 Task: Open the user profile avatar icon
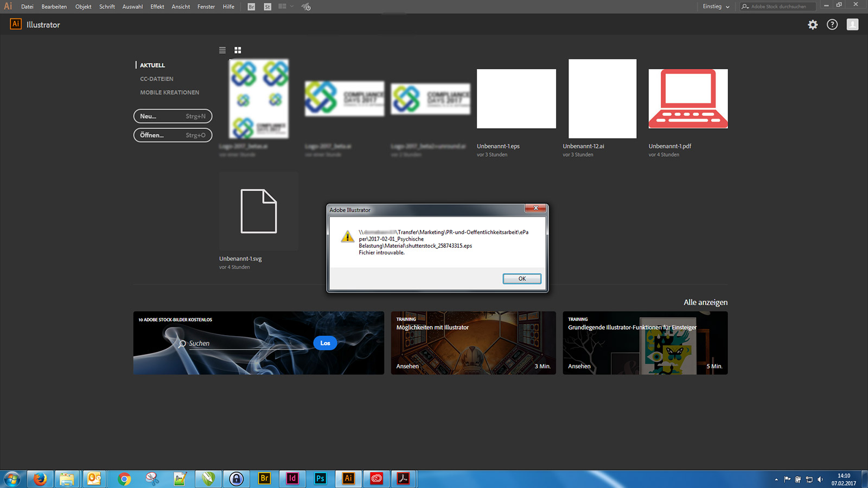click(x=853, y=24)
